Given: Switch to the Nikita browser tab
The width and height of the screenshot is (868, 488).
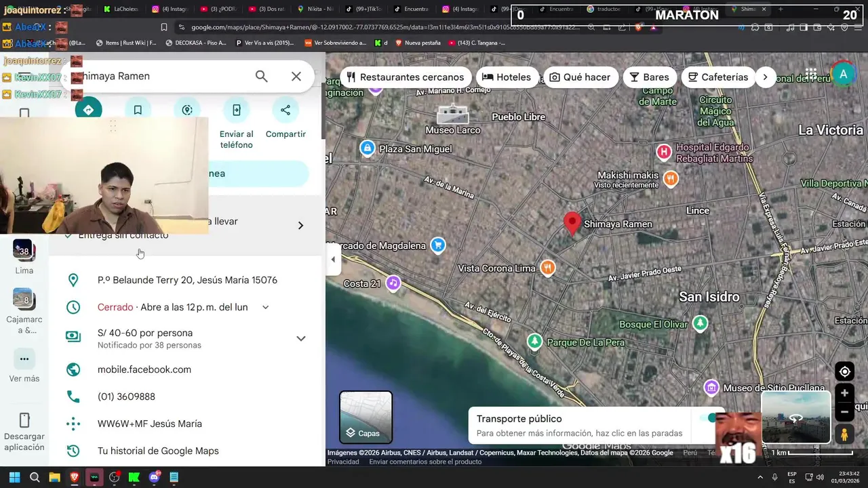Looking at the screenshot, I should pyautogui.click(x=315, y=9).
